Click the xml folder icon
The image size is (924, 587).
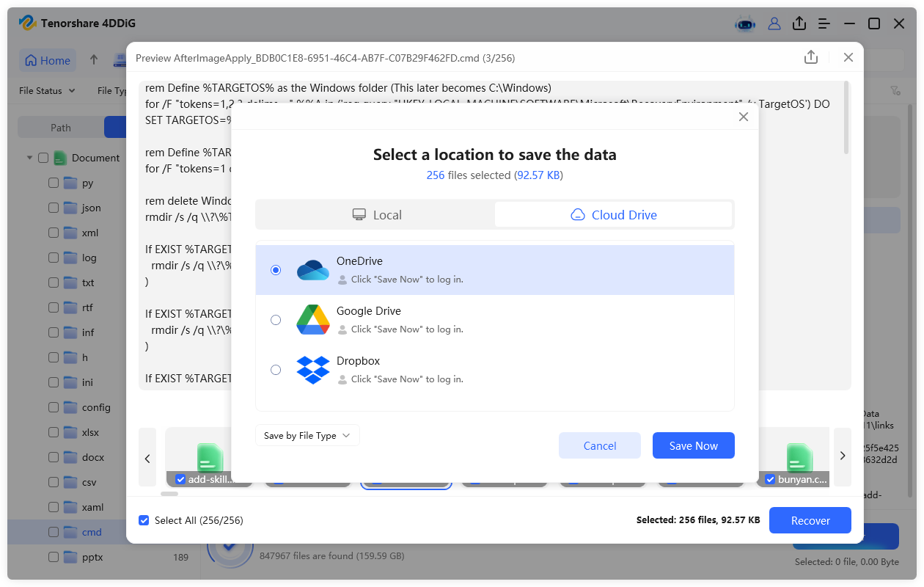[70, 233]
